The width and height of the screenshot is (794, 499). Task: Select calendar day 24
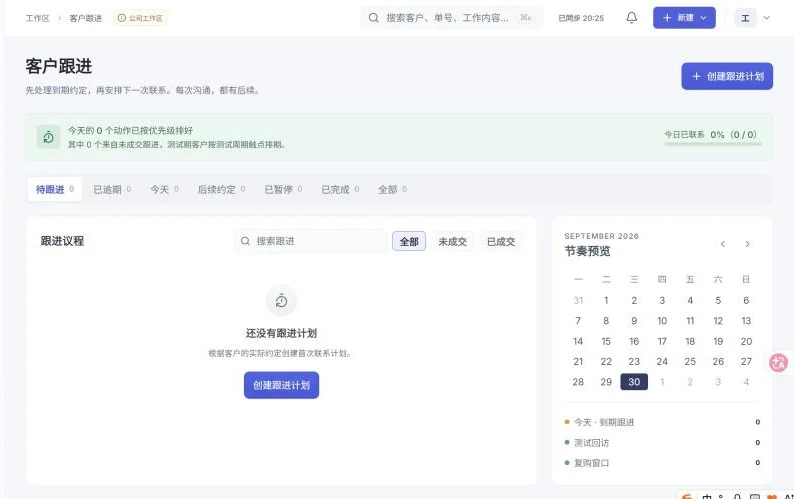(662, 362)
